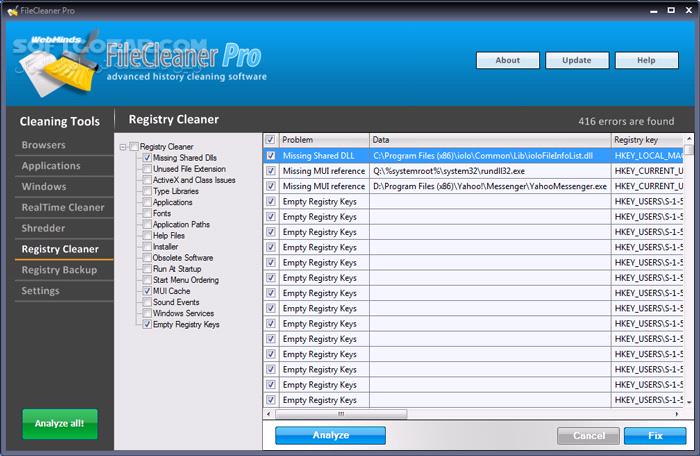Click the vertical scrollbar thumb
Screen dimensions: 700x456
click(689, 150)
